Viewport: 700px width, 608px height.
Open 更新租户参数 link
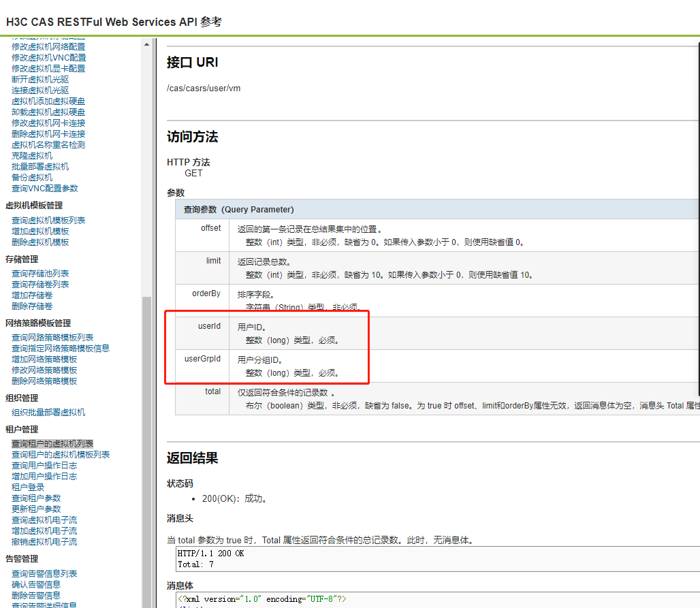pyautogui.click(x=36, y=509)
